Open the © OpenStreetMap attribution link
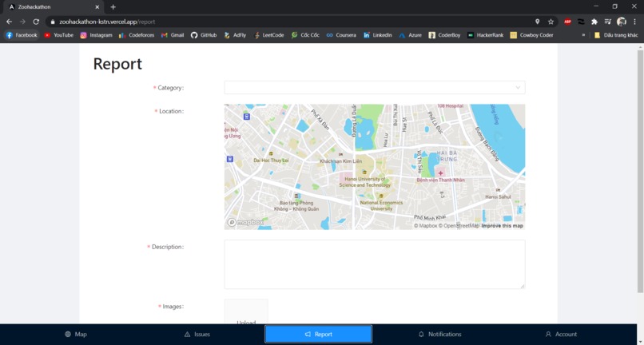644x345 pixels. (x=459, y=226)
